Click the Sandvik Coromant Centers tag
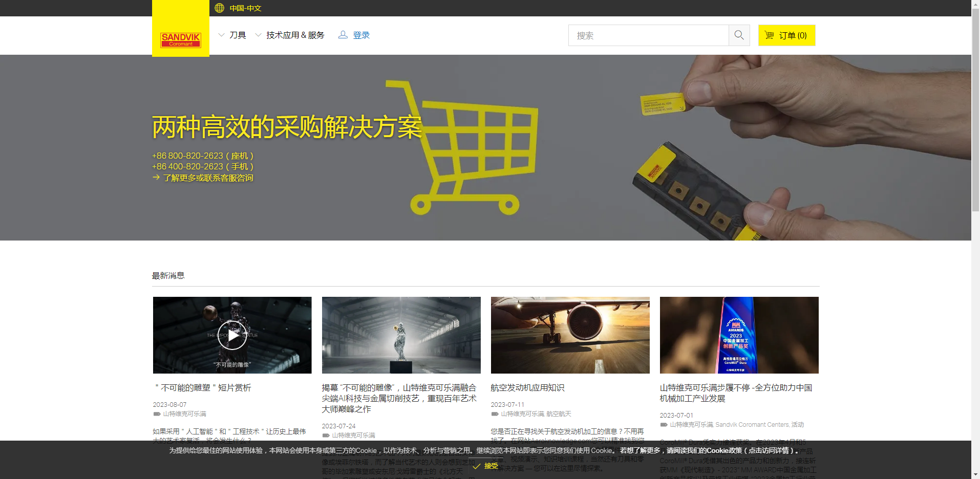Viewport: 980px width, 479px height. pos(752,425)
